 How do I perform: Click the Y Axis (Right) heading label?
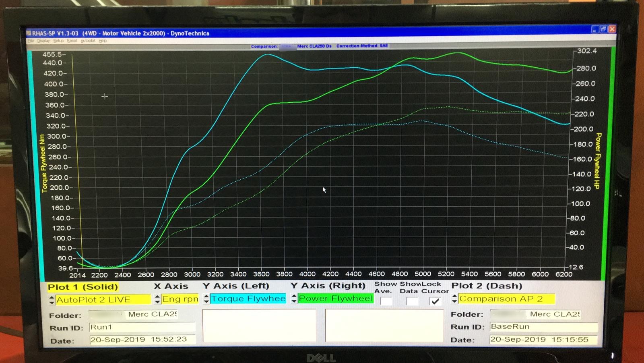click(x=328, y=285)
